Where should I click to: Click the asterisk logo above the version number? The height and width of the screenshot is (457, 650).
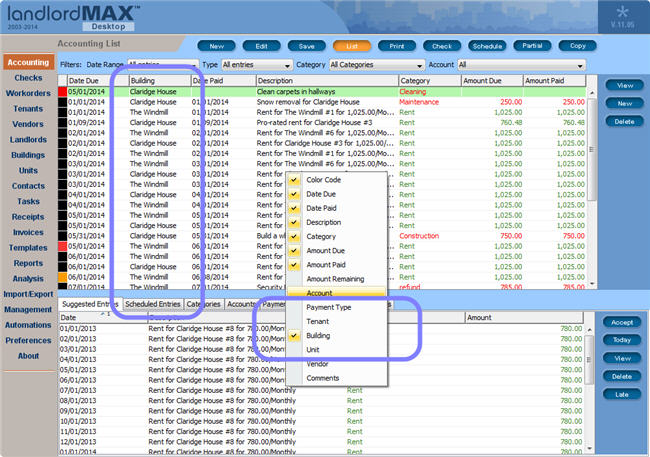pos(622,11)
